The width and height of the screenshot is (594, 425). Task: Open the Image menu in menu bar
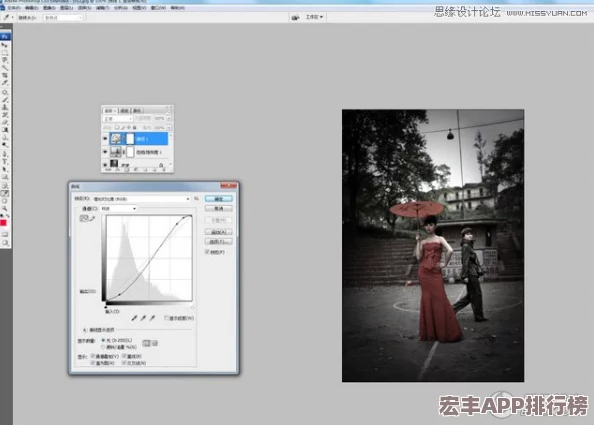click(x=49, y=8)
